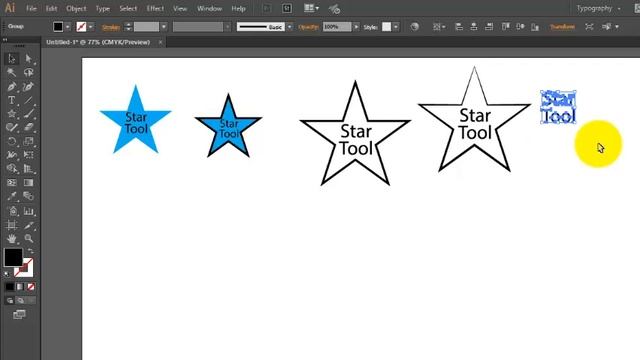The width and height of the screenshot is (640, 360).
Task: Select the Free Transform tool
Action: coord(28,155)
